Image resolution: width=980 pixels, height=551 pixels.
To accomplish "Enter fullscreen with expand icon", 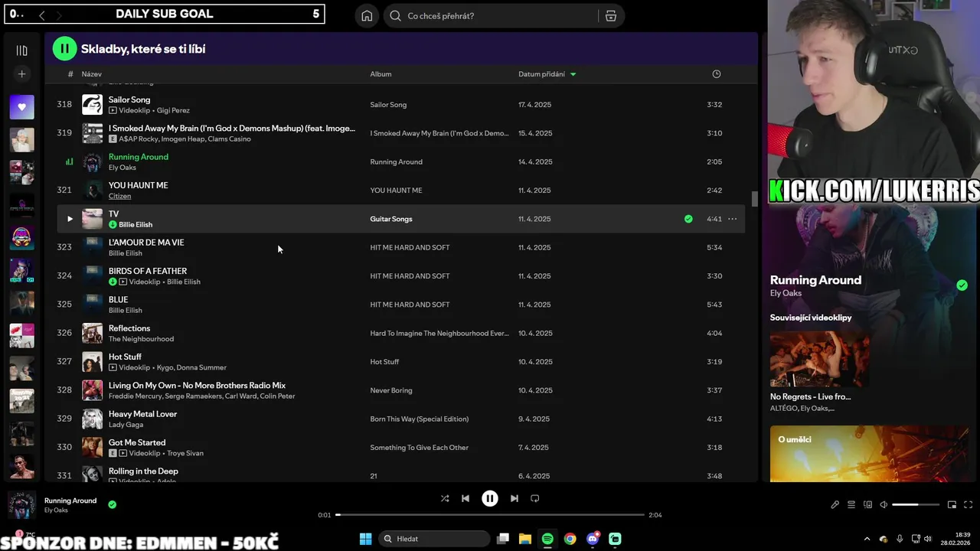I will tap(968, 505).
